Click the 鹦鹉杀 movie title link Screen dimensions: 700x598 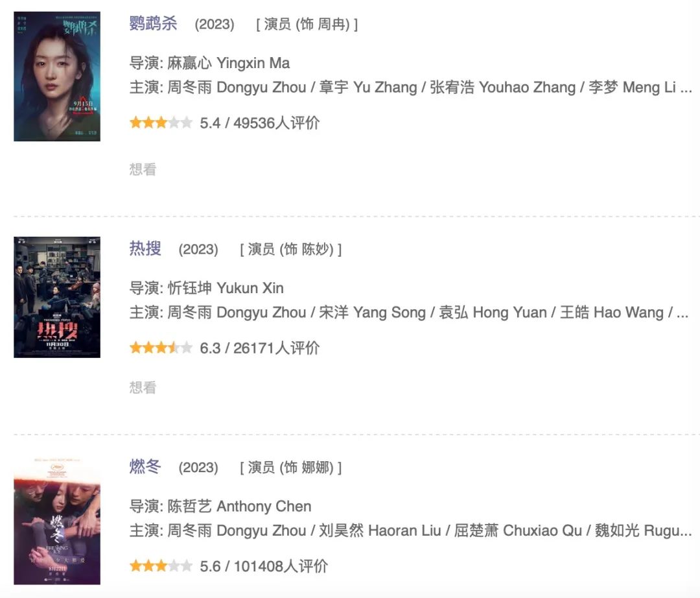click(x=153, y=24)
